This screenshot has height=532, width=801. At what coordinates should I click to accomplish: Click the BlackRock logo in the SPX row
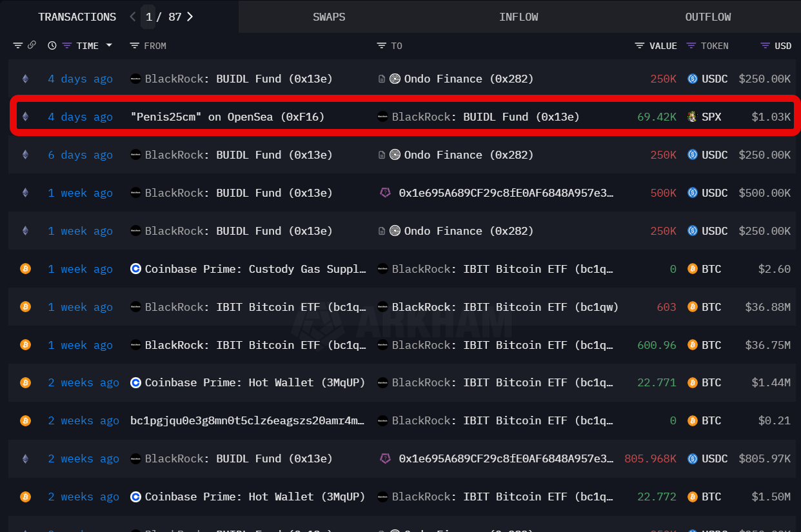pos(382,117)
